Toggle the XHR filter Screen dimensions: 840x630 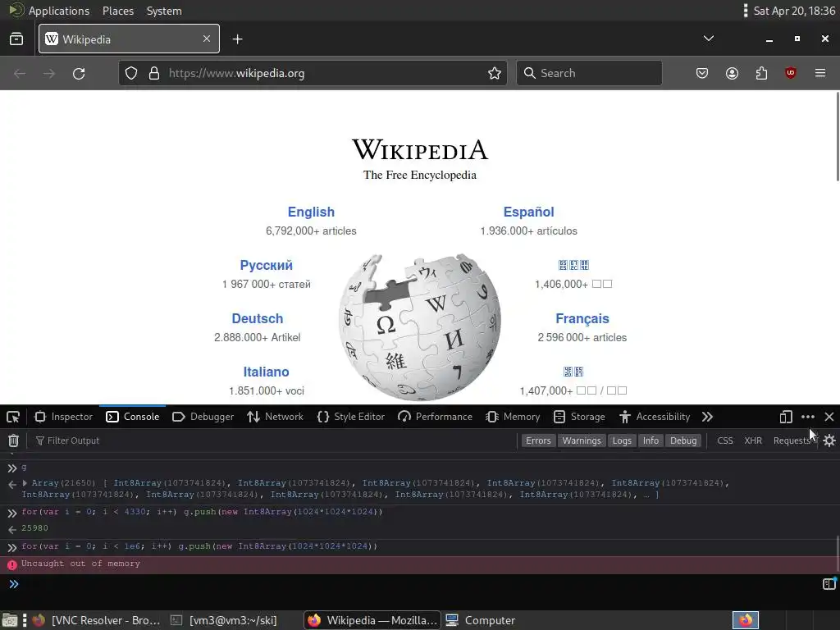coord(753,441)
